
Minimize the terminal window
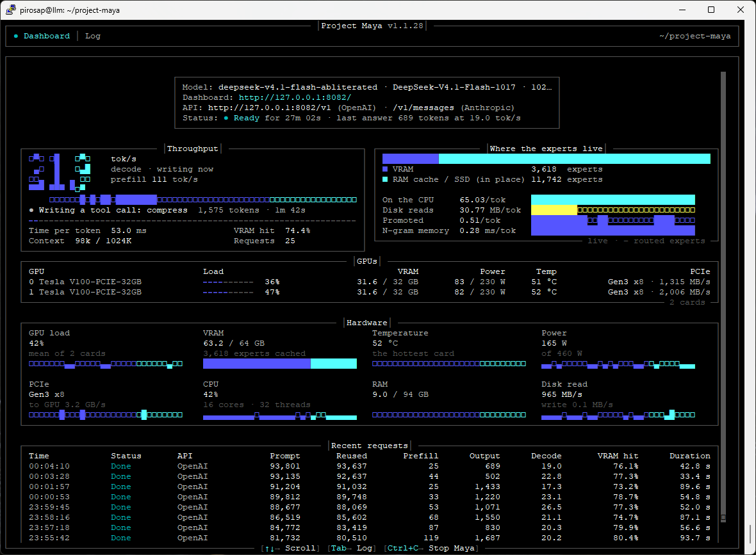682,10
